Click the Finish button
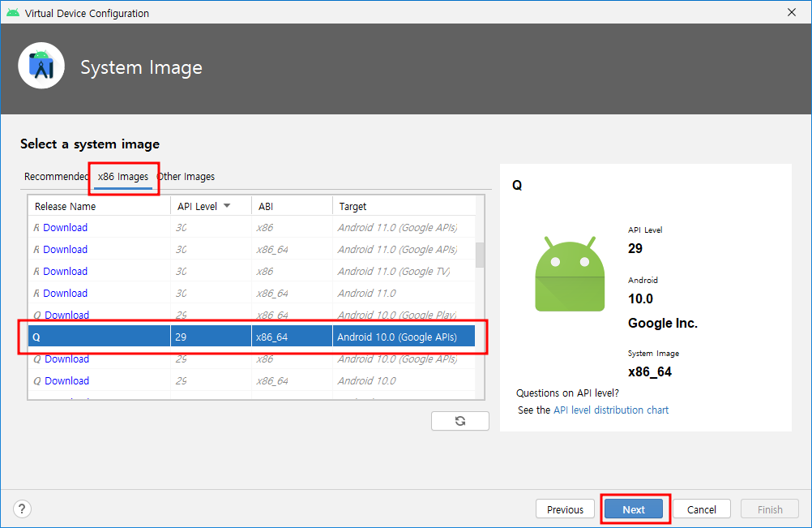Viewport: 812px width, 528px height. 770,509
